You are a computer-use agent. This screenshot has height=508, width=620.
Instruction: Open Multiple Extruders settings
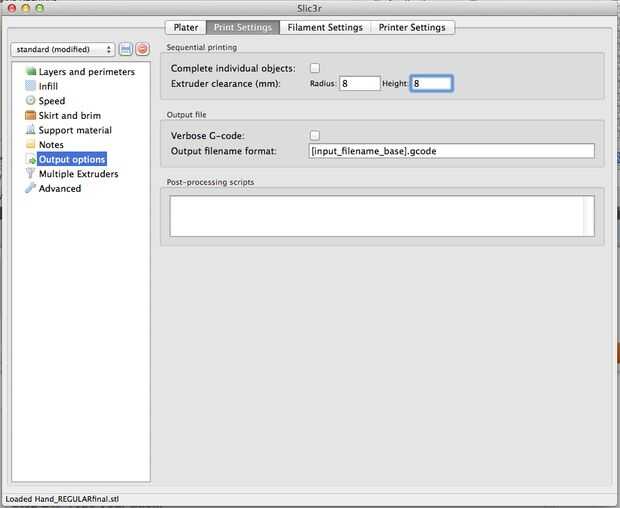(78, 174)
